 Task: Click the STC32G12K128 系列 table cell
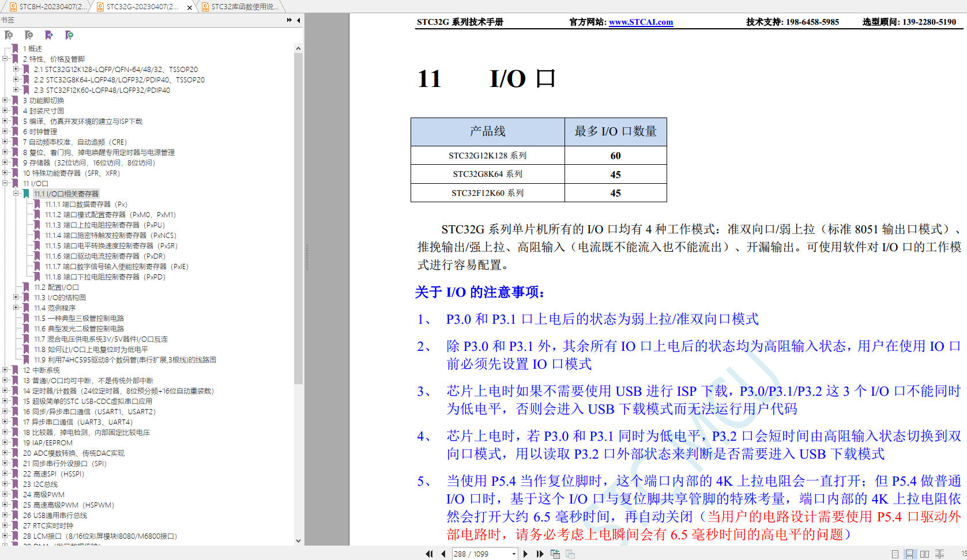pos(488,156)
